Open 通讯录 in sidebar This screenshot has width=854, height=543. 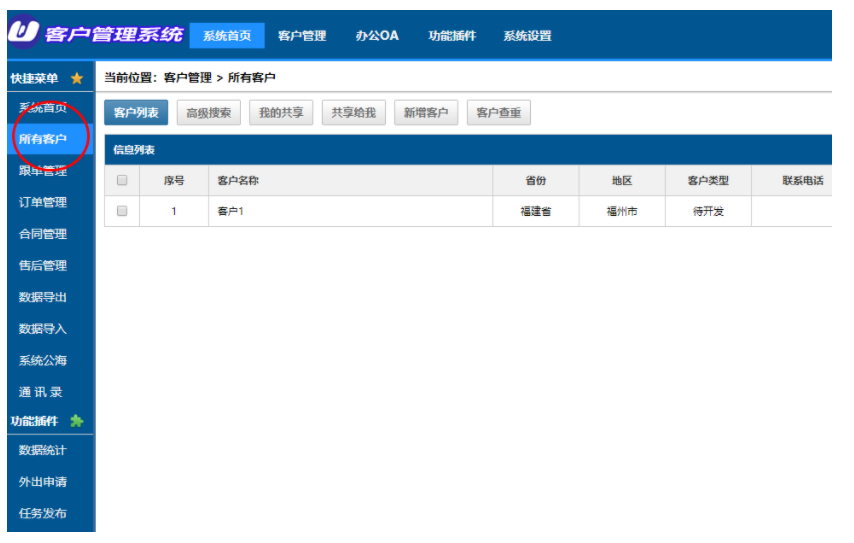point(41,392)
